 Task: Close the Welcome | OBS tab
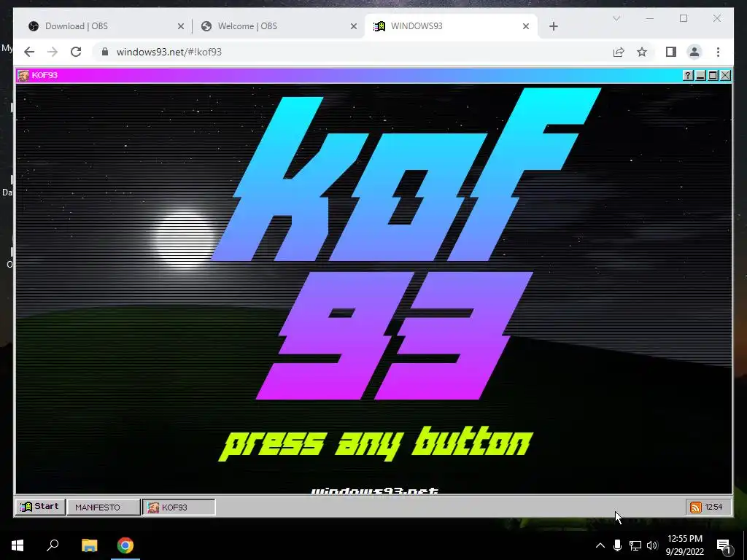(354, 26)
